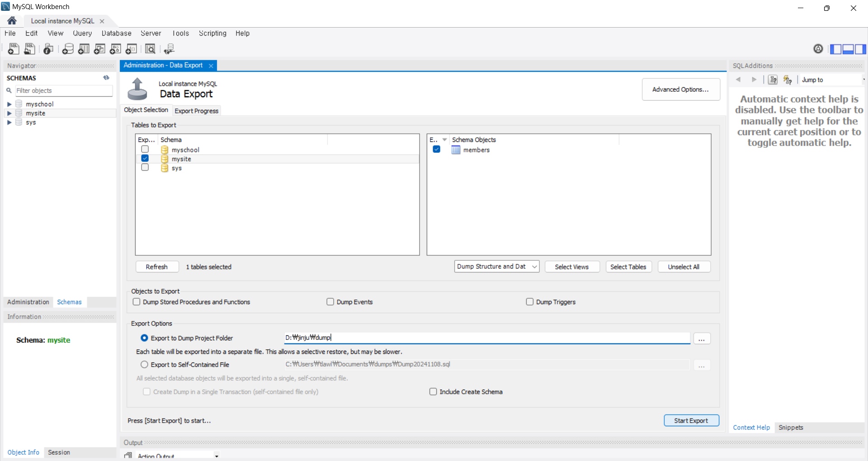Switch to the Export Progress tab
The height and width of the screenshot is (461, 868).
[197, 111]
